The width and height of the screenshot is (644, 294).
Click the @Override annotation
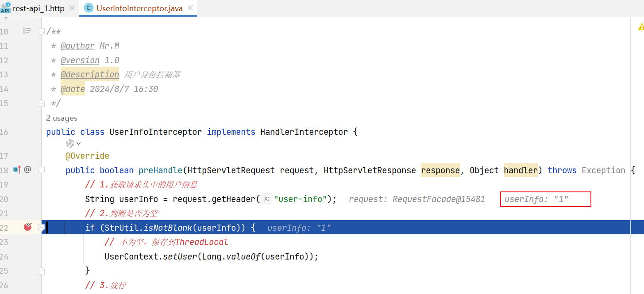coord(87,156)
